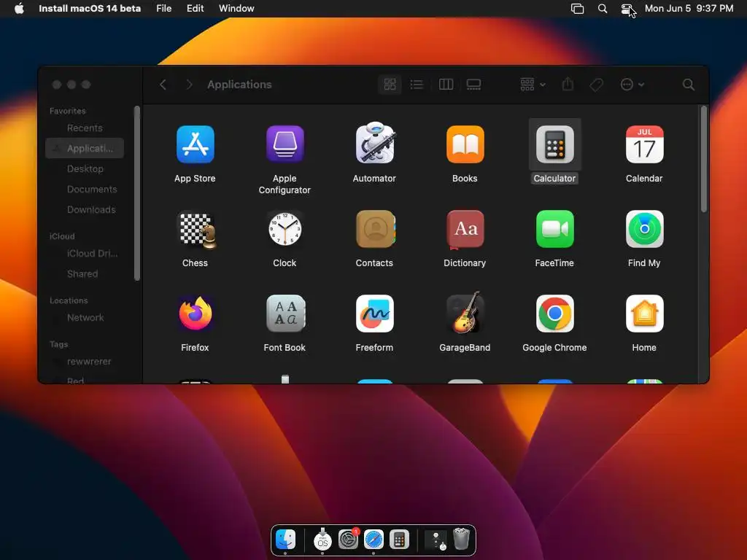747x560 pixels.
Task: Select the Clock app icon
Action: (x=285, y=229)
